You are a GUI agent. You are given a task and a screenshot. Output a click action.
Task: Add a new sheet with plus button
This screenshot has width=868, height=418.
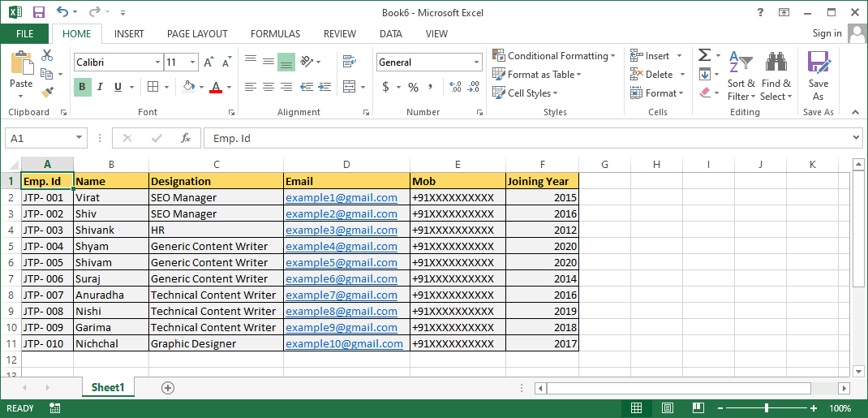pyautogui.click(x=168, y=387)
